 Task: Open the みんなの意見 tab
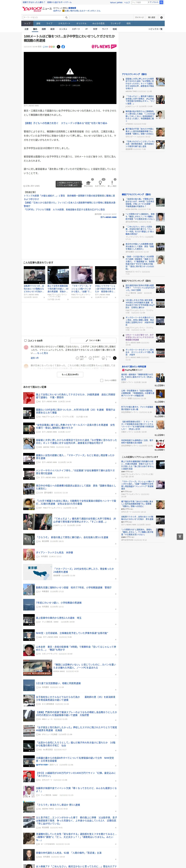[99, 24]
